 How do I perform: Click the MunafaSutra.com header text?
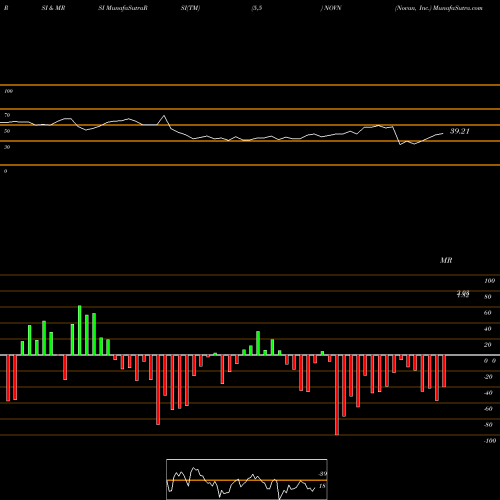point(458,8)
